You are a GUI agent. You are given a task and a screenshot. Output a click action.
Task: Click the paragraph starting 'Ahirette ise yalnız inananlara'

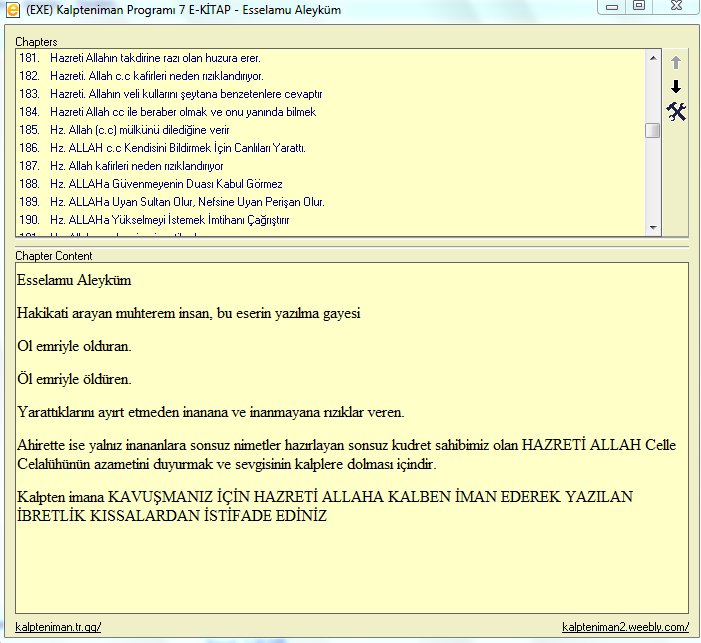pyautogui.click(x=346, y=454)
